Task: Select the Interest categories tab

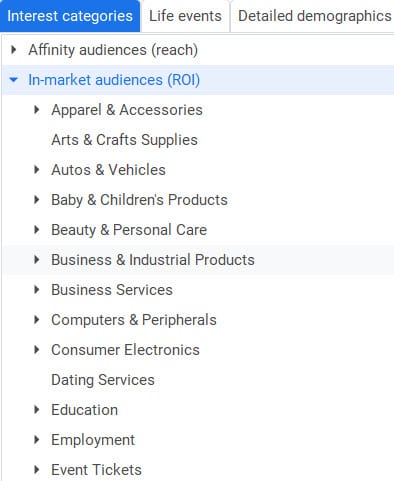Action: 70,16
